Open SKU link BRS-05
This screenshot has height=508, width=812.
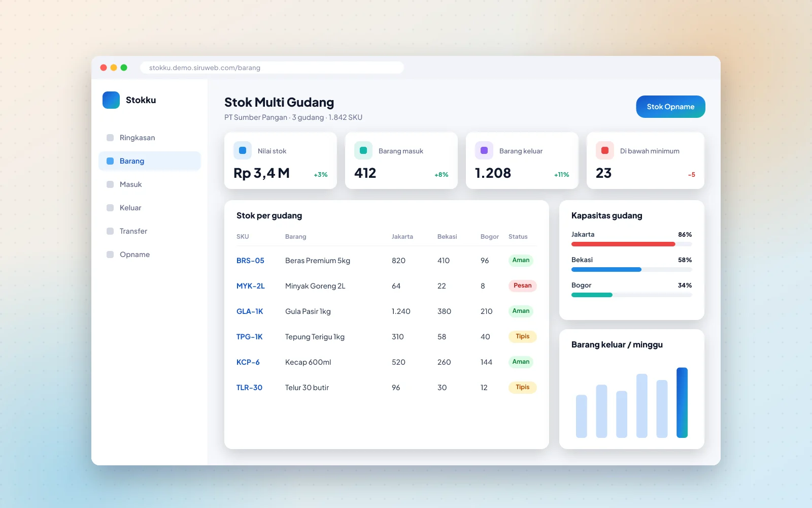pos(250,261)
